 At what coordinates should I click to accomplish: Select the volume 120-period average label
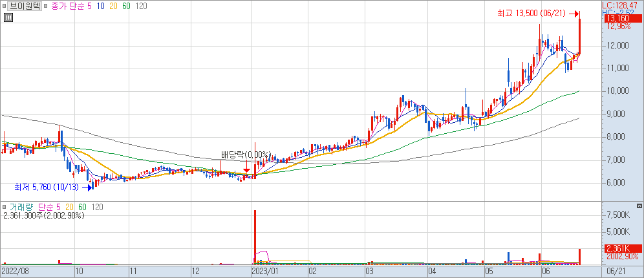pos(97,208)
